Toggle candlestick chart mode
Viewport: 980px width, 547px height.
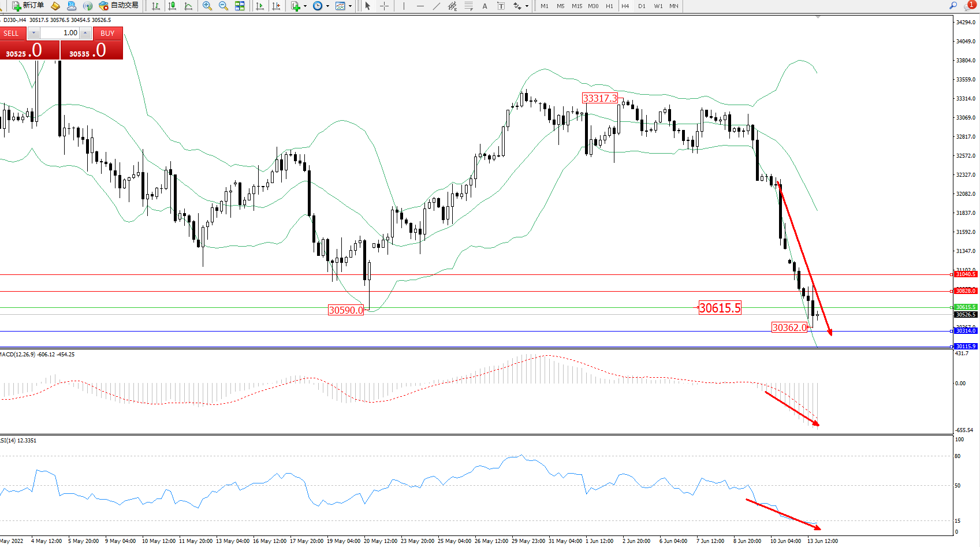tap(172, 6)
